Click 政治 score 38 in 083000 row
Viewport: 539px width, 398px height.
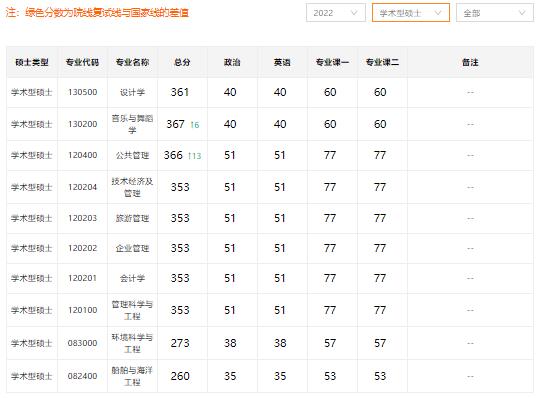click(230, 343)
